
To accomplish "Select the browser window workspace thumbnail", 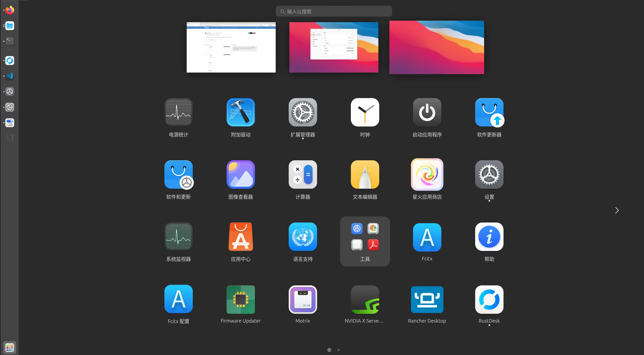I will click(231, 47).
